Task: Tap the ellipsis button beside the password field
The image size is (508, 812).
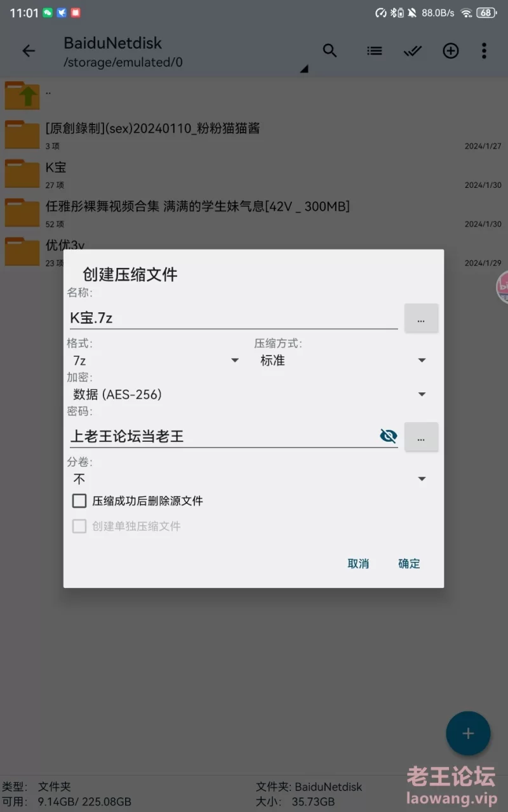Action: [421, 437]
